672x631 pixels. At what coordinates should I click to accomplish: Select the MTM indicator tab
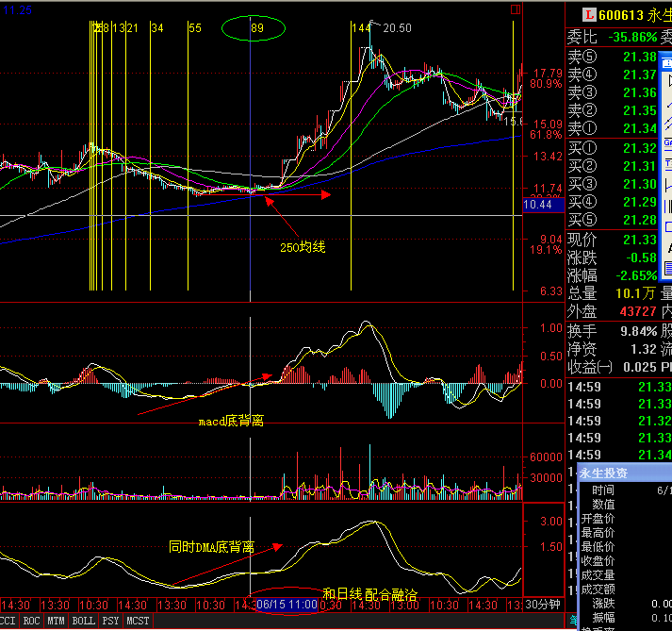pos(57,621)
